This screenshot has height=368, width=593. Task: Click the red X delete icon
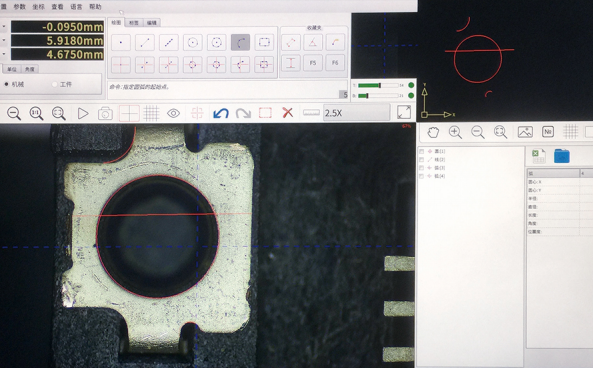pos(288,113)
